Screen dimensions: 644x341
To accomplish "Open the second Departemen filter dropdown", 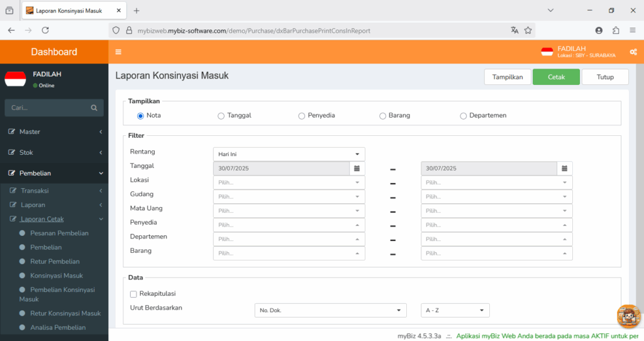I will [497, 239].
